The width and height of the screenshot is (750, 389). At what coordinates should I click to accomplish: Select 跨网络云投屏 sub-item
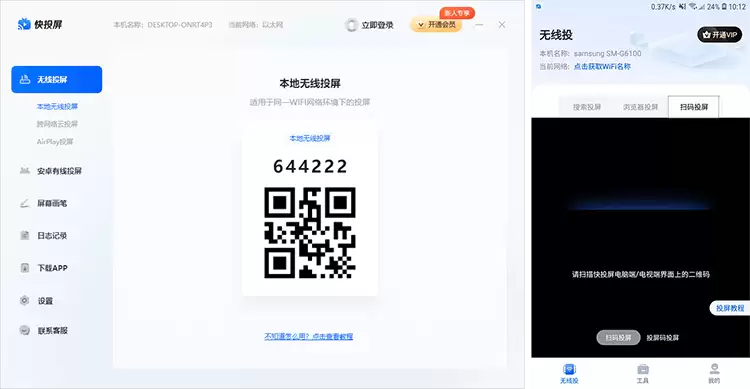click(x=57, y=124)
